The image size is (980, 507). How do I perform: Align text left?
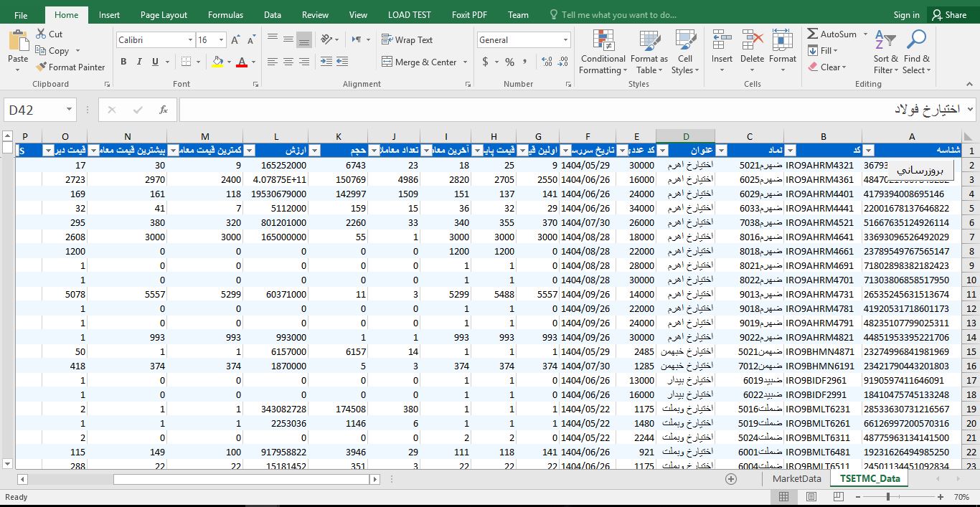(x=273, y=62)
